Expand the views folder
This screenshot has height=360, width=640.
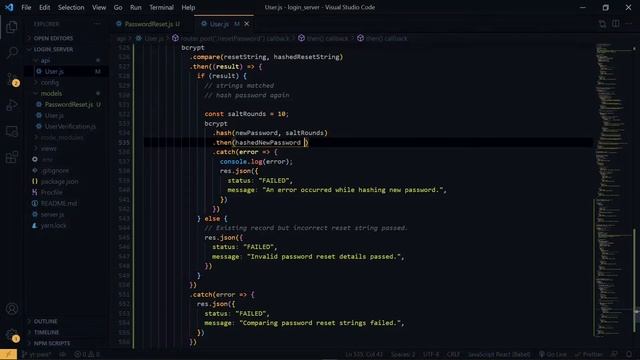tap(49, 149)
